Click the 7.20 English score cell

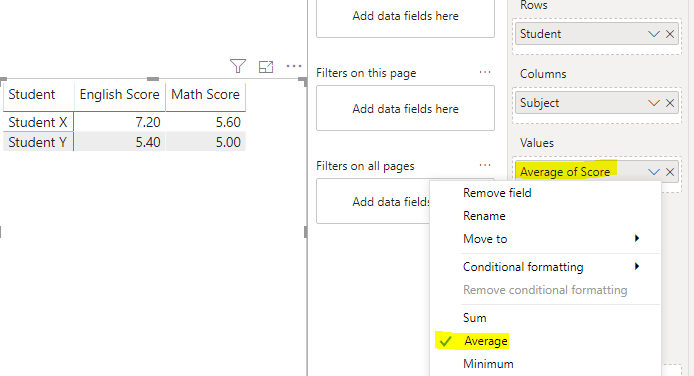click(120, 122)
